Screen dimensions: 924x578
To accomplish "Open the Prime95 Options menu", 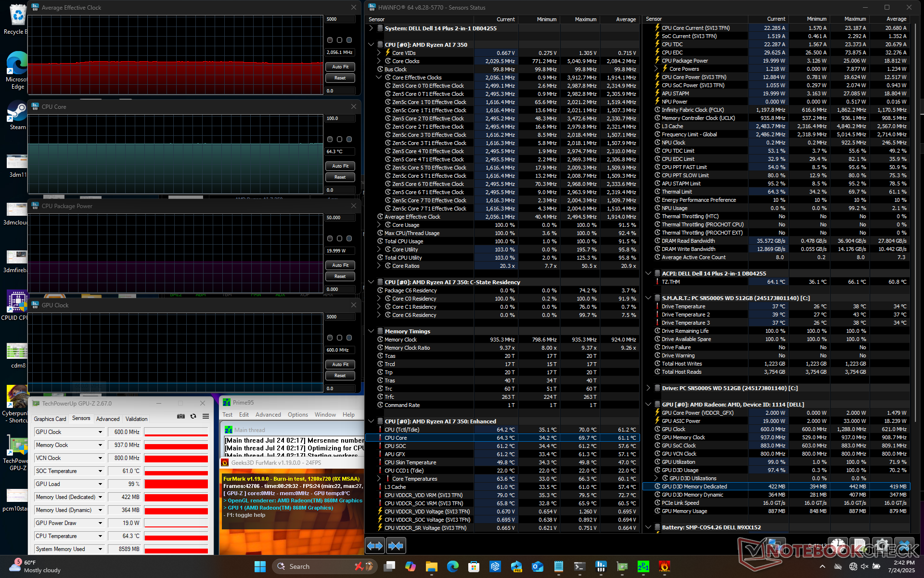I will point(297,415).
